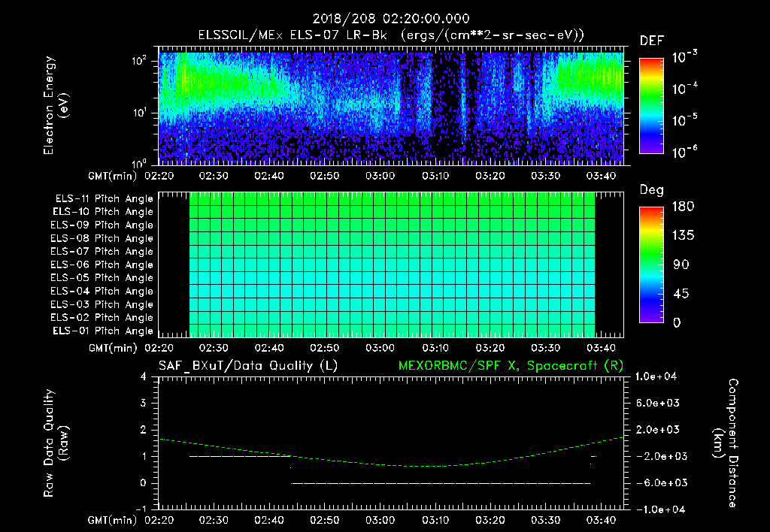The height and width of the screenshot is (532, 770).
Task: Click the 45 value on Deg scale
Action: click(x=681, y=294)
